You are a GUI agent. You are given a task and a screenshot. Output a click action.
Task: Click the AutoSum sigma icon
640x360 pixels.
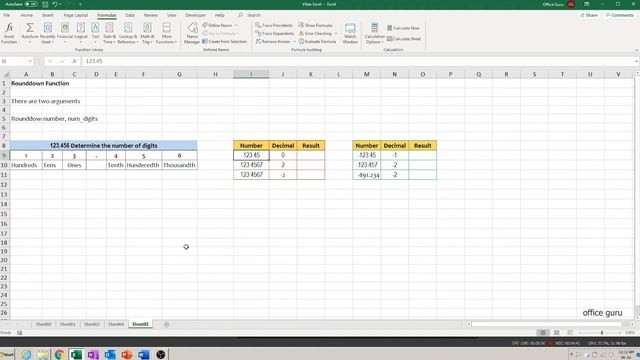point(30,28)
